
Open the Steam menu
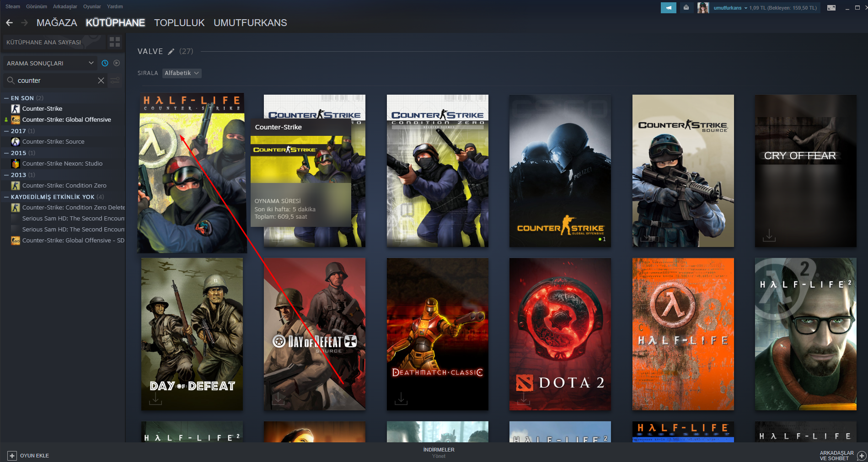[x=13, y=6]
